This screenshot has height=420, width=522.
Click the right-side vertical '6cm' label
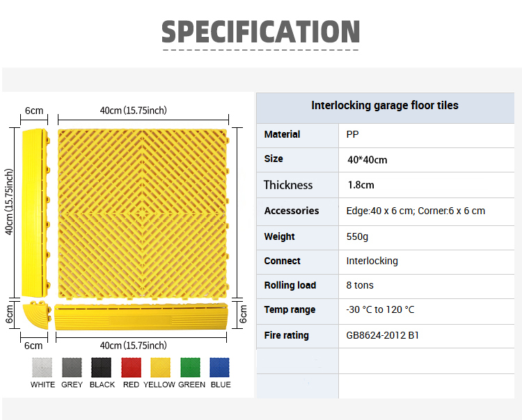[x=244, y=314]
